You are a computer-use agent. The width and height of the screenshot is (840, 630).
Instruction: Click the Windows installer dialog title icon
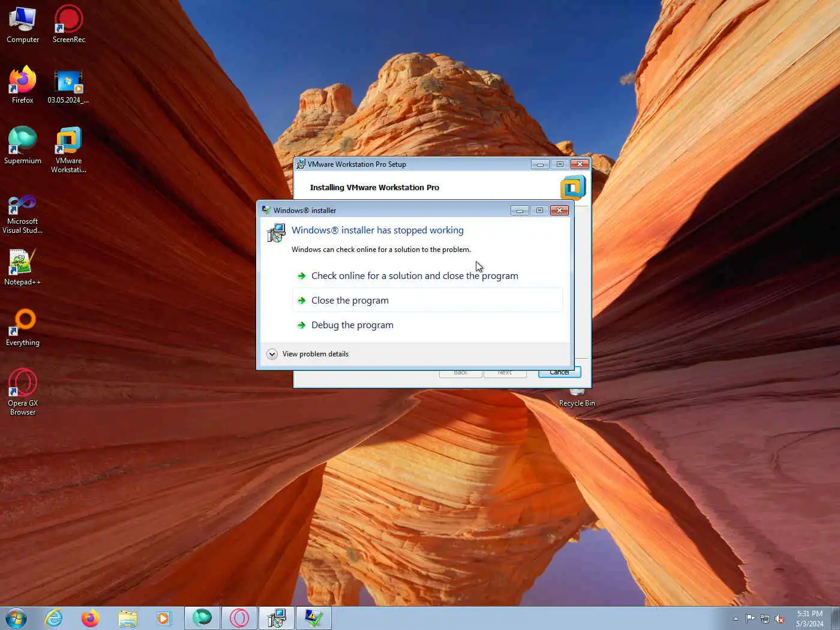266,210
